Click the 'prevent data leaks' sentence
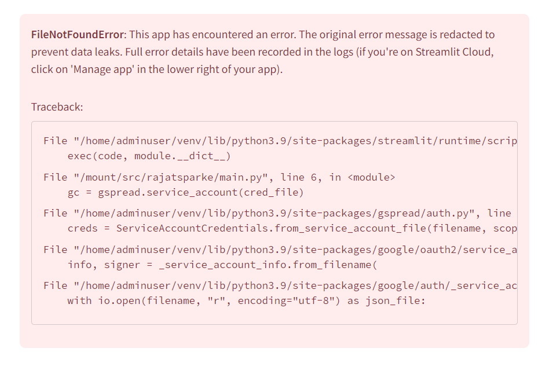 (x=76, y=52)
